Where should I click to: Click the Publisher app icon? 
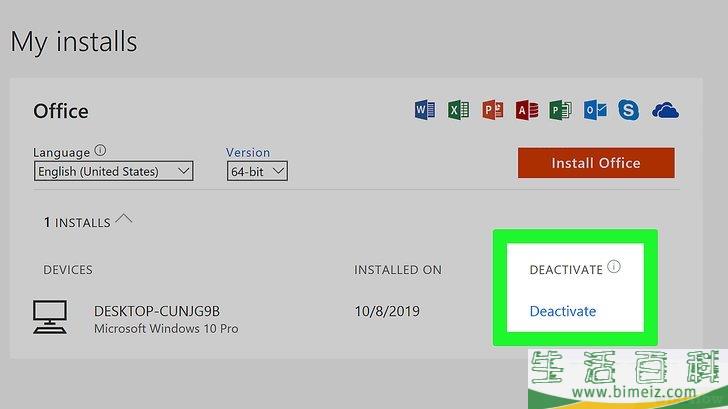560,110
